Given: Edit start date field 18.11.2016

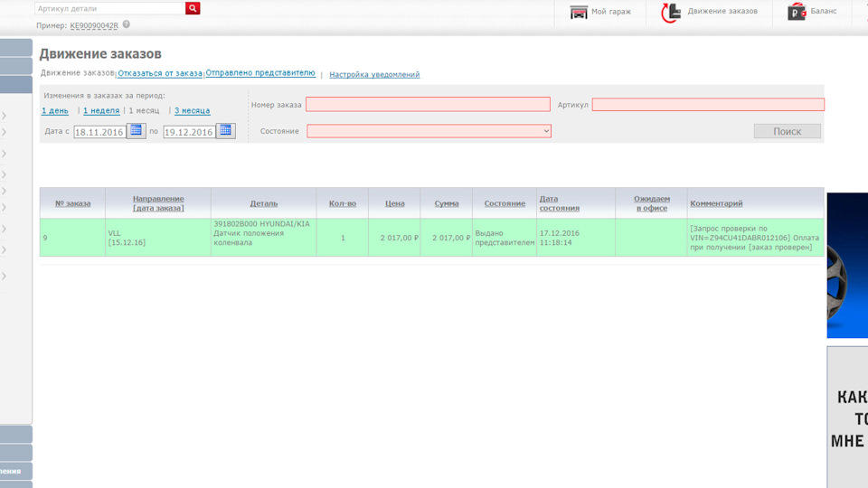Looking at the screenshot, I should (x=99, y=132).
